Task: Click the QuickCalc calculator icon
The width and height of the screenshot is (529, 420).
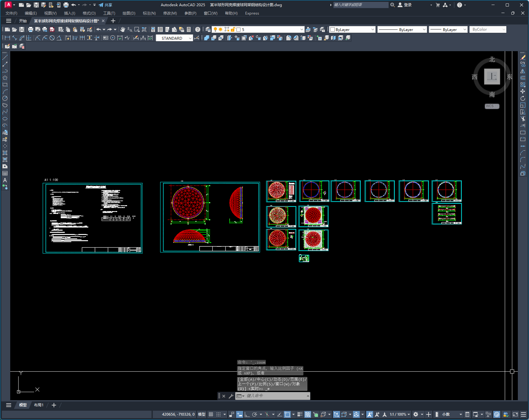Action: (189, 29)
